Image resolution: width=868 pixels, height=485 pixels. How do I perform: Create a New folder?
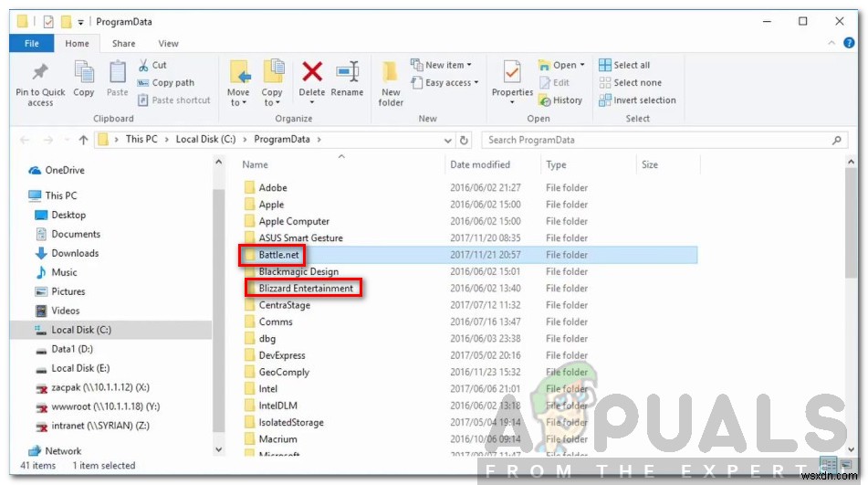[391, 83]
